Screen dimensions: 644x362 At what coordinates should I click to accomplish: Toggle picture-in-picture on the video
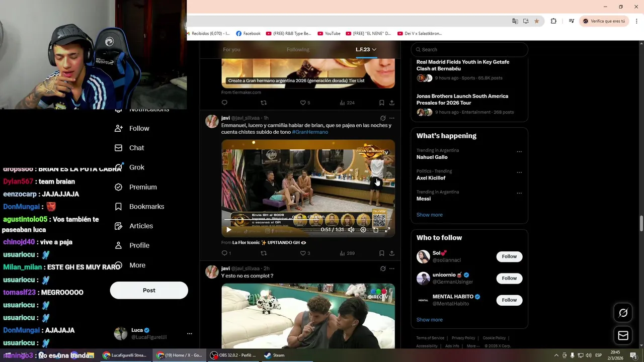pos(375,230)
